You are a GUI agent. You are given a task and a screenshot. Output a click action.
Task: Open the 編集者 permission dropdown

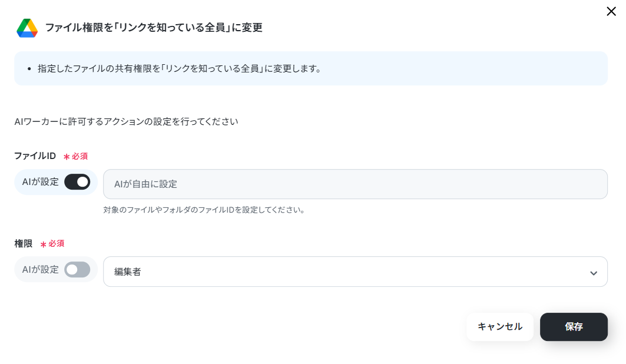[x=355, y=272]
